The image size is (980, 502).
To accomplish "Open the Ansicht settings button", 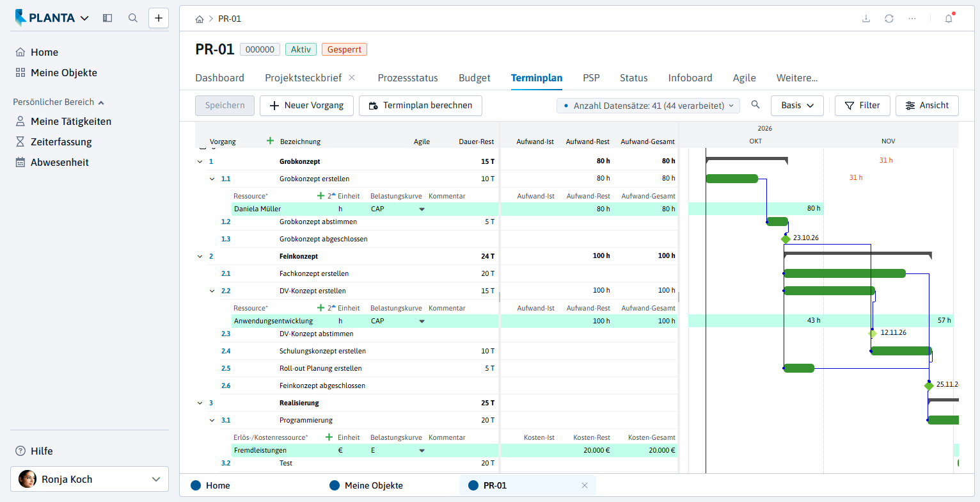I will [x=927, y=106].
